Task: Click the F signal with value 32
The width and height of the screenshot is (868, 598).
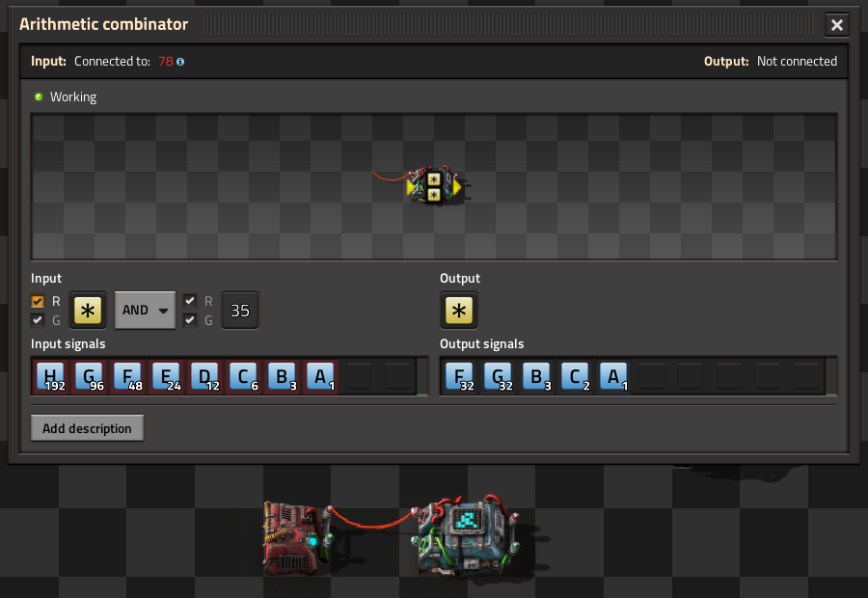Action: (x=461, y=376)
